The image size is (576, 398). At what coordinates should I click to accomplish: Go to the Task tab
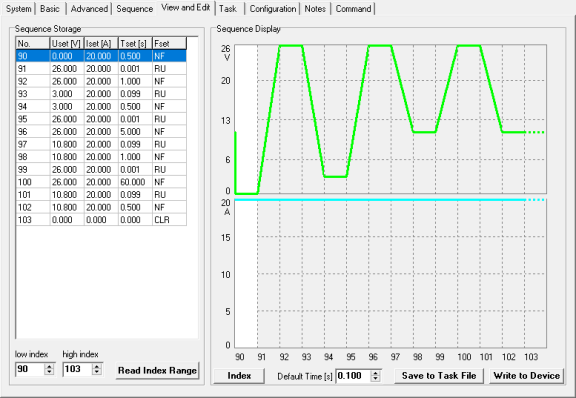[x=228, y=9]
